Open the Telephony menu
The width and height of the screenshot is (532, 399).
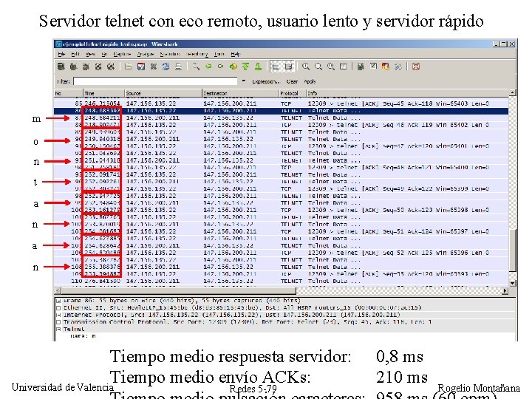click(197, 54)
